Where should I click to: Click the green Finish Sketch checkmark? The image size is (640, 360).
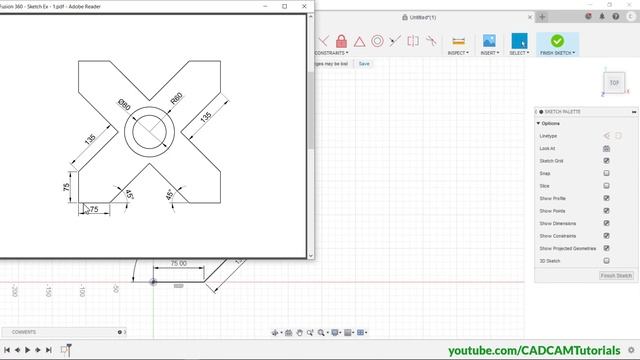point(557,41)
